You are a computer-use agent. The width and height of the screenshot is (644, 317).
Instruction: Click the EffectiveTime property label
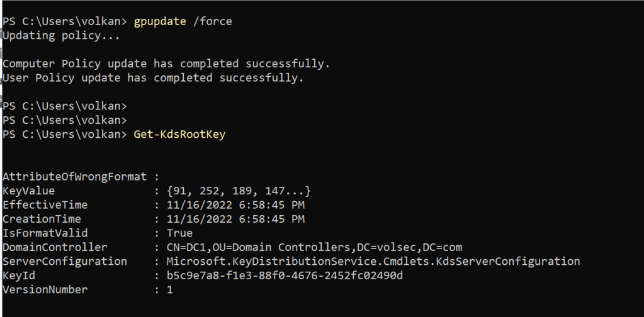point(45,205)
